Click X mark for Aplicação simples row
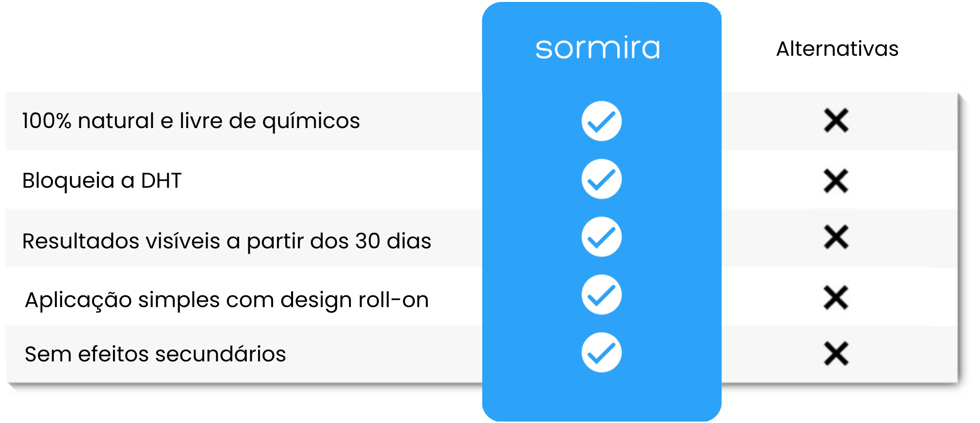Screen dimensions: 980x423 click(836, 297)
